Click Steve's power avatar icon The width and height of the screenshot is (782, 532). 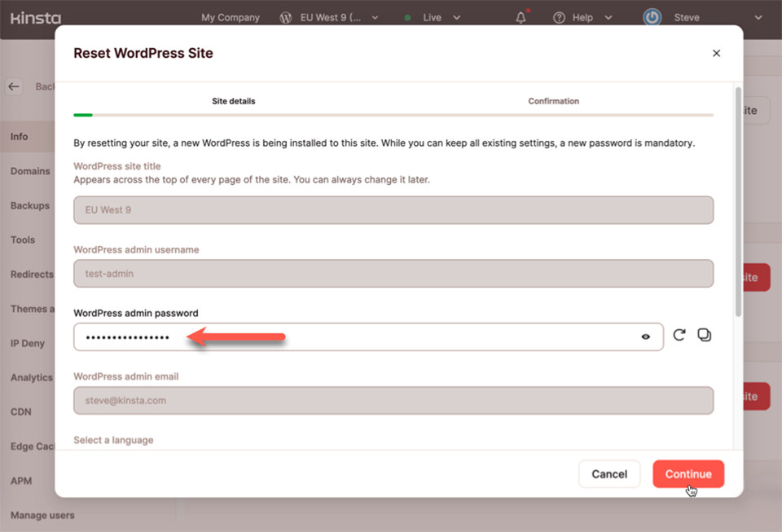(x=650, y=17)
